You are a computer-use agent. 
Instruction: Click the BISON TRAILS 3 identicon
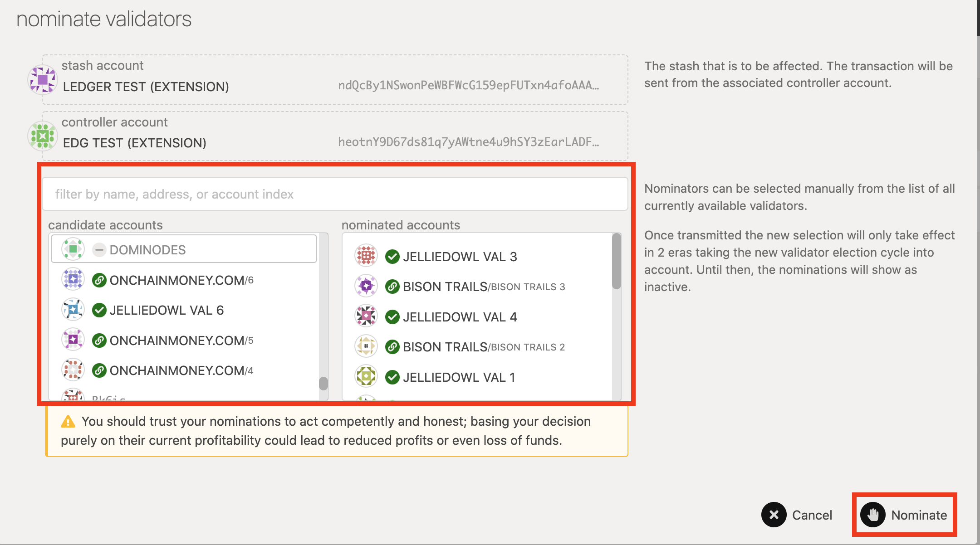click(x=366, y=286)
